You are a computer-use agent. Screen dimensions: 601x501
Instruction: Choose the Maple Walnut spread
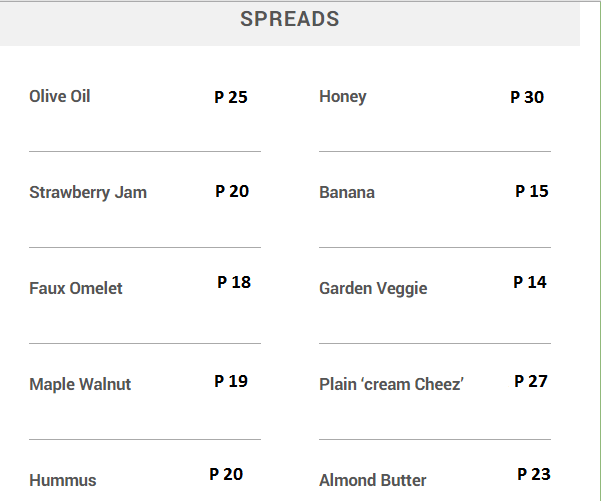[x=80, y=385]
